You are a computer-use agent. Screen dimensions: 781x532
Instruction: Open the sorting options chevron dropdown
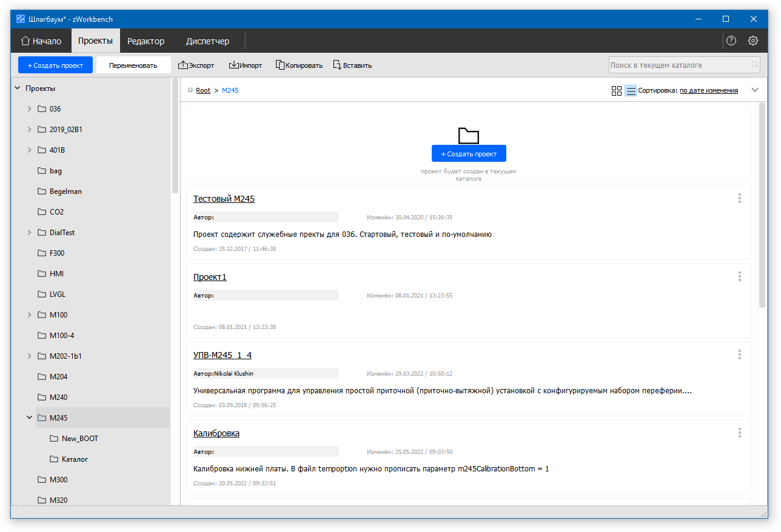click(755, 90)
